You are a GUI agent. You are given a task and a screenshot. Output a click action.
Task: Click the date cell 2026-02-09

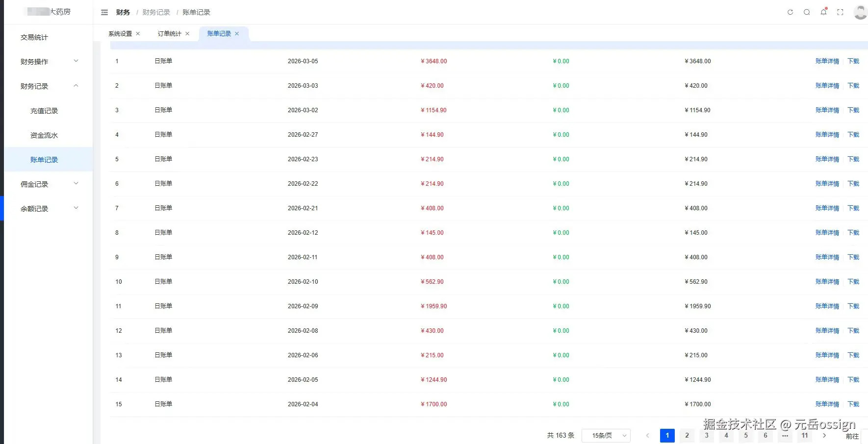303,306
